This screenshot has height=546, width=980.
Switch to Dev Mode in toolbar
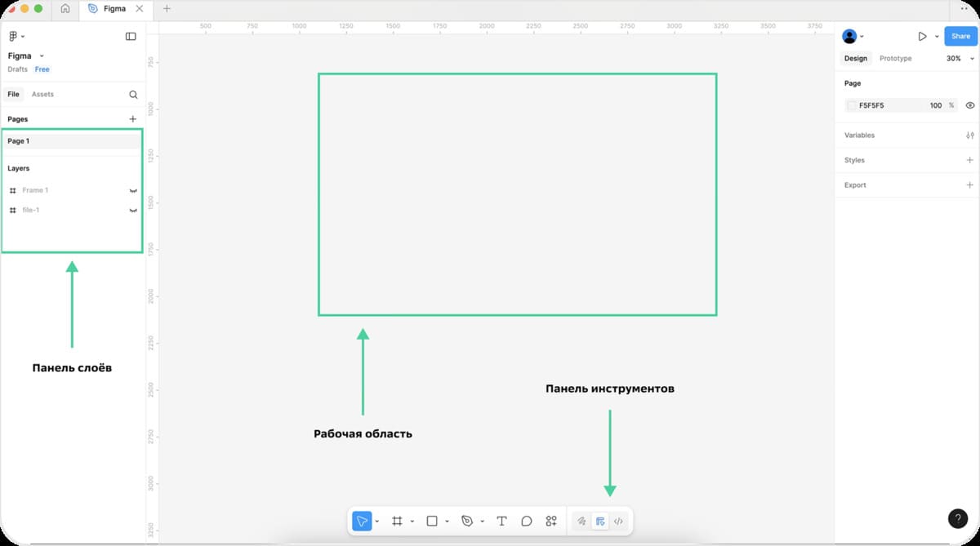tap(618, 521)
